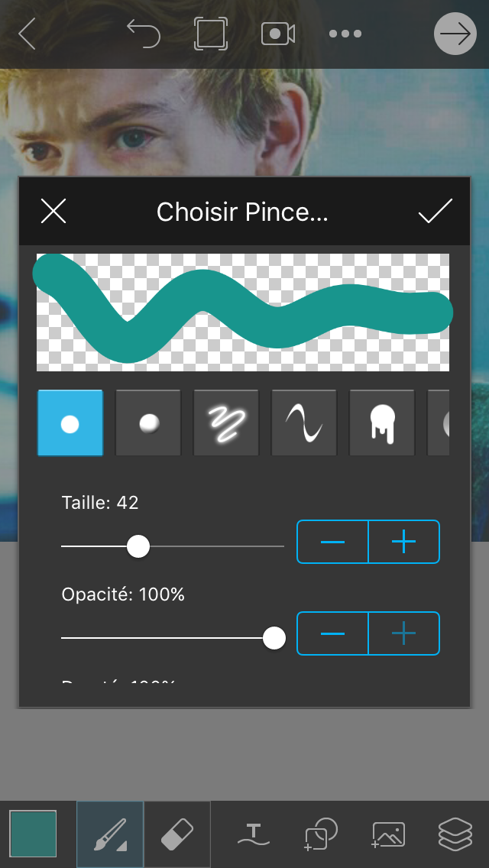Choose the soft shaded round brush
Image resolution: width=489 pixels, height=868 pixels.
click(x=148, y=423)
